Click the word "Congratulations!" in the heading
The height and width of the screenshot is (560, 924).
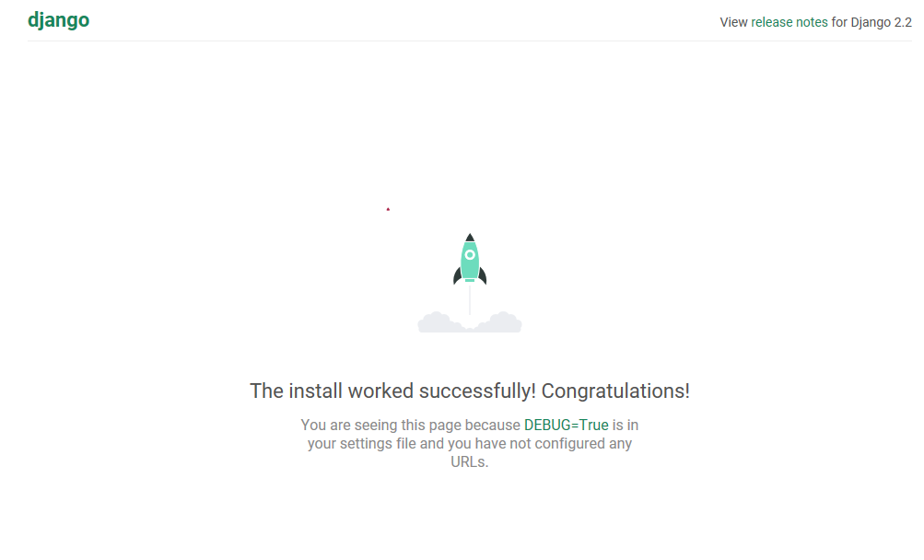pos(614,391)
